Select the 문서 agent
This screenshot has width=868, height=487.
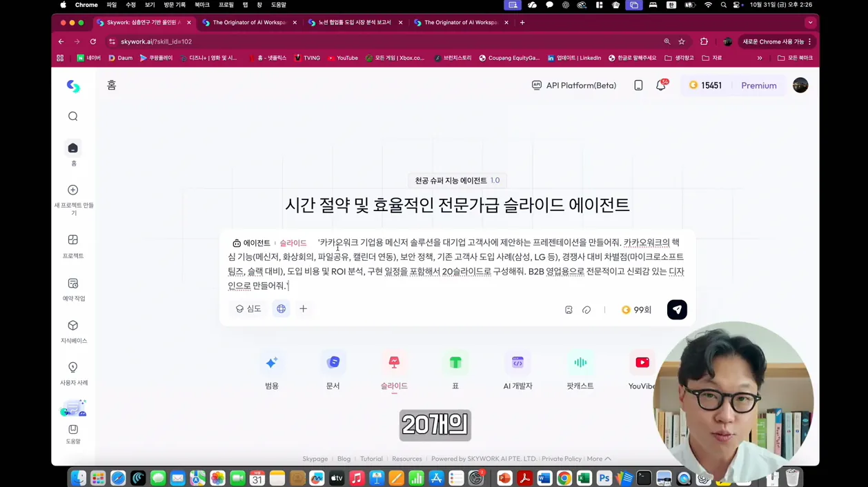pos(333,372)
